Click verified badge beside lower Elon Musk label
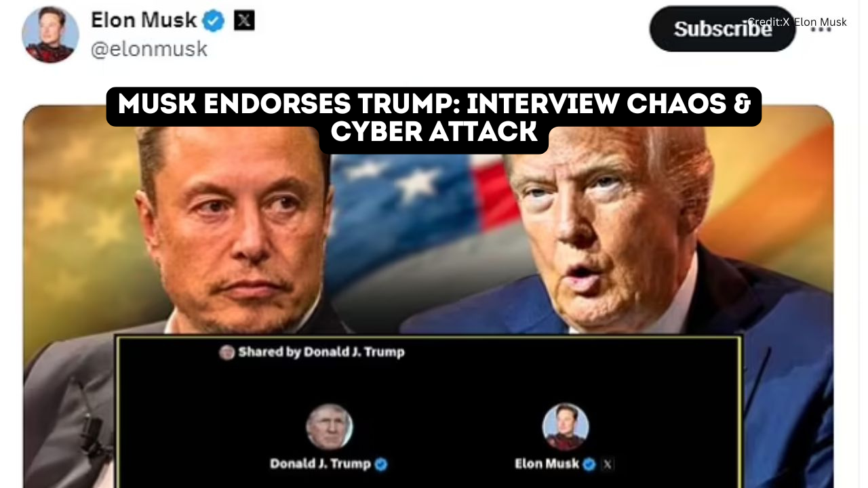 pyautogui.click(x=589, y=464)
